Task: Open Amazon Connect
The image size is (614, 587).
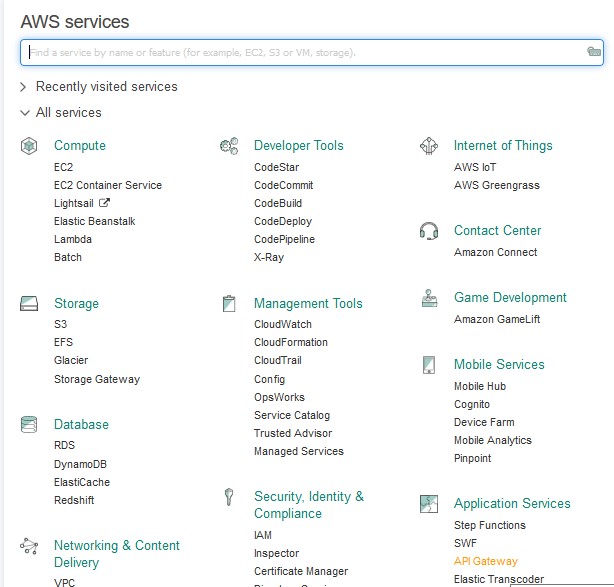Action: click(495, 252)
